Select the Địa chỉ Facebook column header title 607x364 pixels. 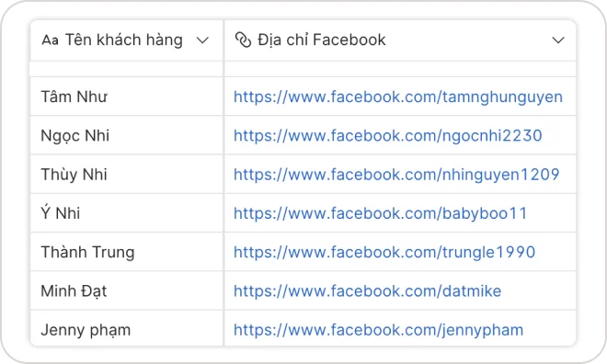(x=322, y=40)
